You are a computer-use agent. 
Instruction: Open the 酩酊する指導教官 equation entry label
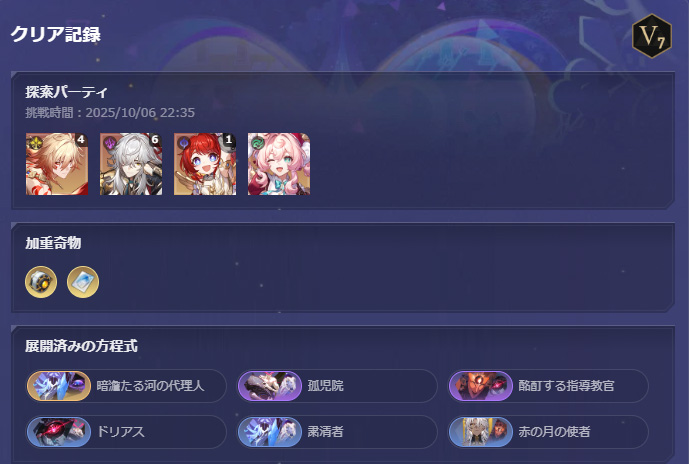point(566,386)
